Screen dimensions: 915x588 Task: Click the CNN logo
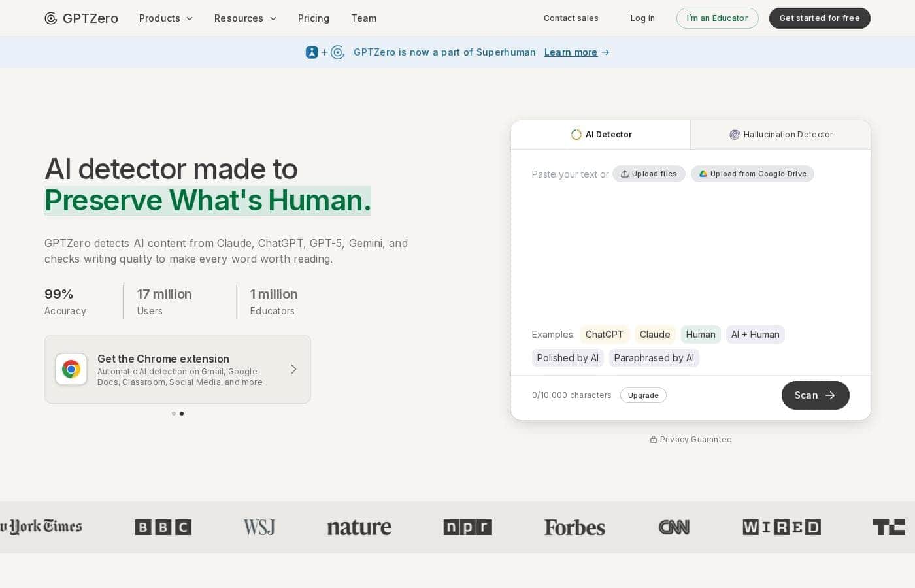pyautogui.click(x=674, y=527)
